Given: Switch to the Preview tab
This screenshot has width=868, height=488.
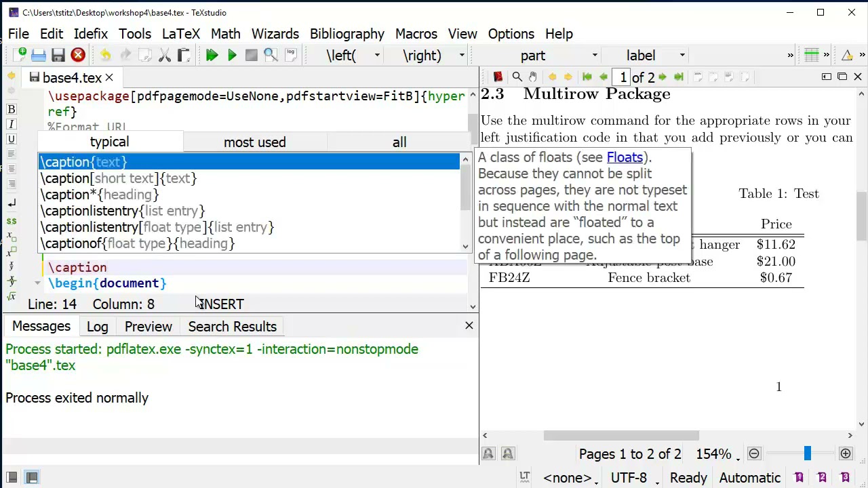Looking at the screenshot, I should (148, 327).
